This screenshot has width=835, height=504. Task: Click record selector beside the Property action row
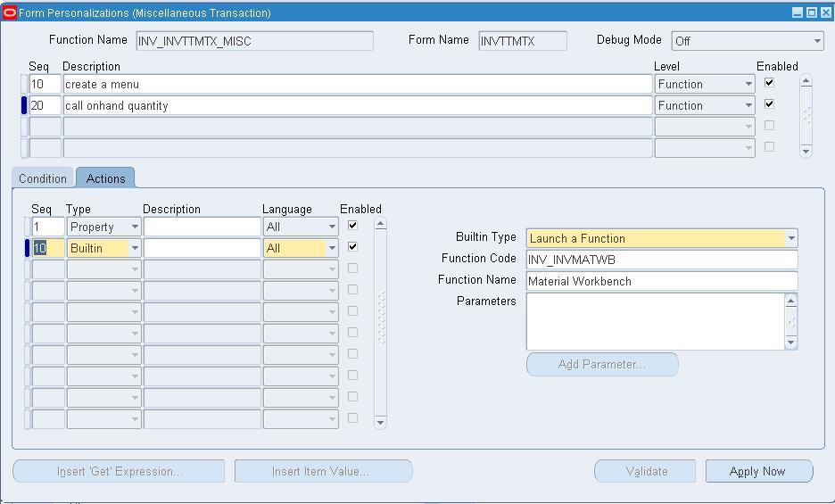pos(27,227)
